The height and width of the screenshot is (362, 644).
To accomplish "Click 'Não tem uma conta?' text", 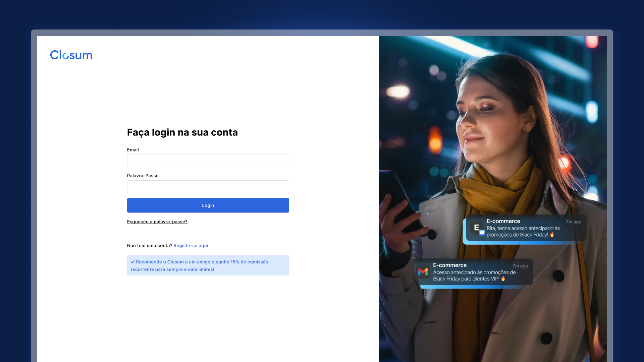I will [150, 246].
